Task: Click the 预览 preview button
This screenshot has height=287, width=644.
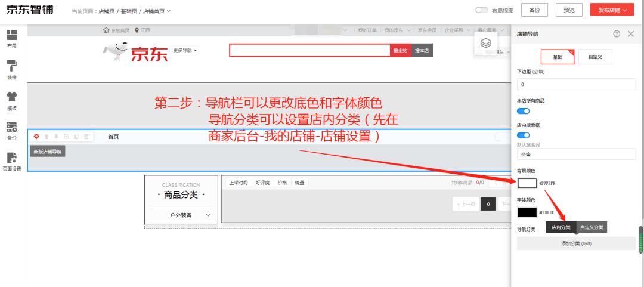Action: point(569,10)
